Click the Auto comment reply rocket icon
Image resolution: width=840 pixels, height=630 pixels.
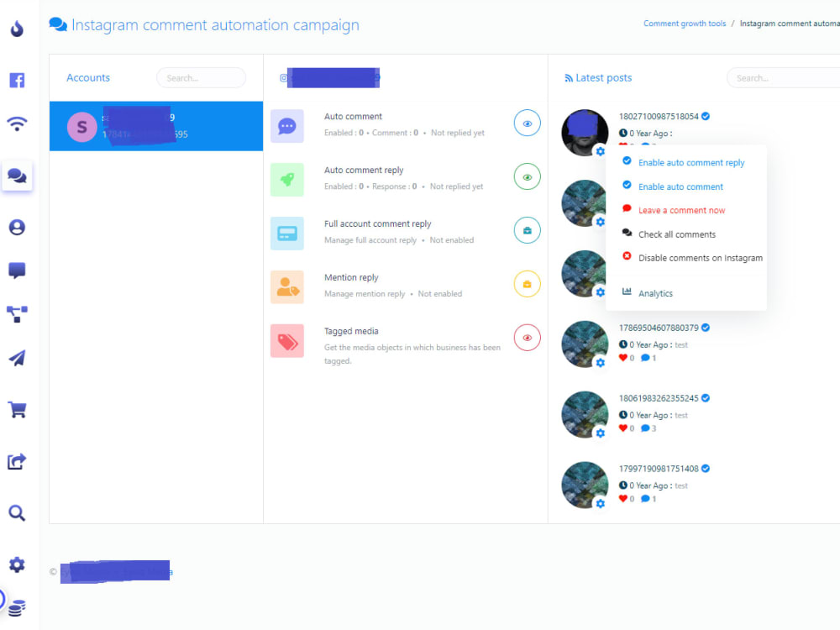coord(287,180)
